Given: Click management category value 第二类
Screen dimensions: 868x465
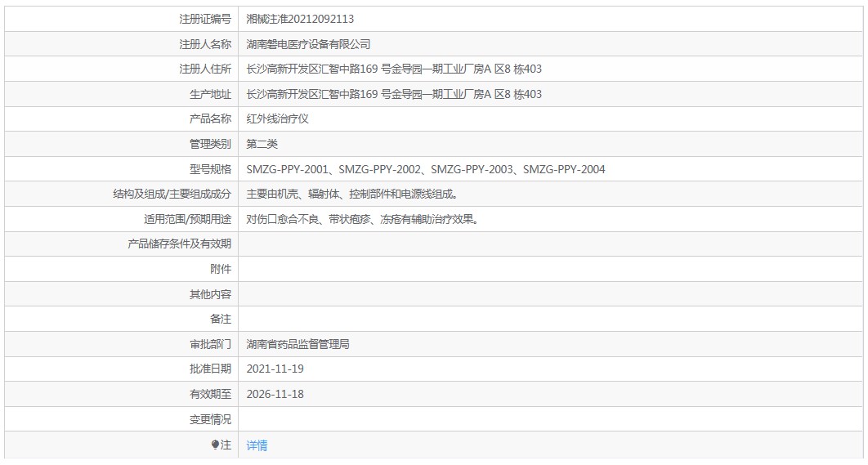Looking at the screenshot, I should coord(262,144).
